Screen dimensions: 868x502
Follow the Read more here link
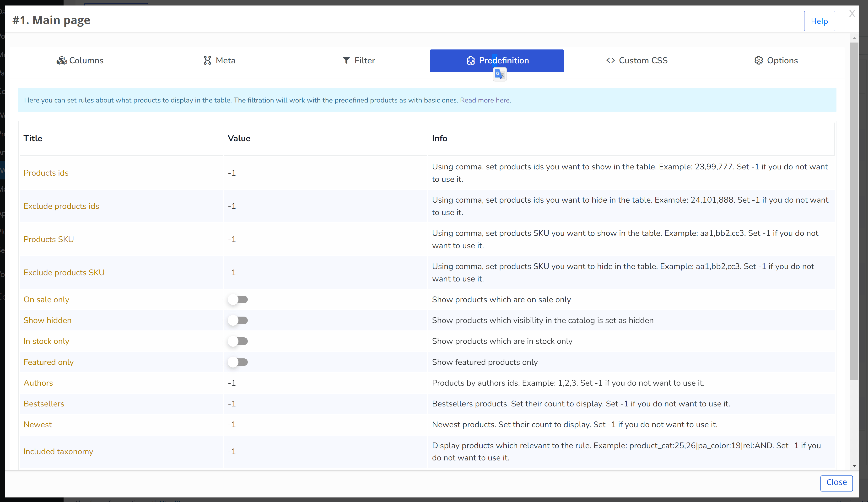[x=485, y=100]
